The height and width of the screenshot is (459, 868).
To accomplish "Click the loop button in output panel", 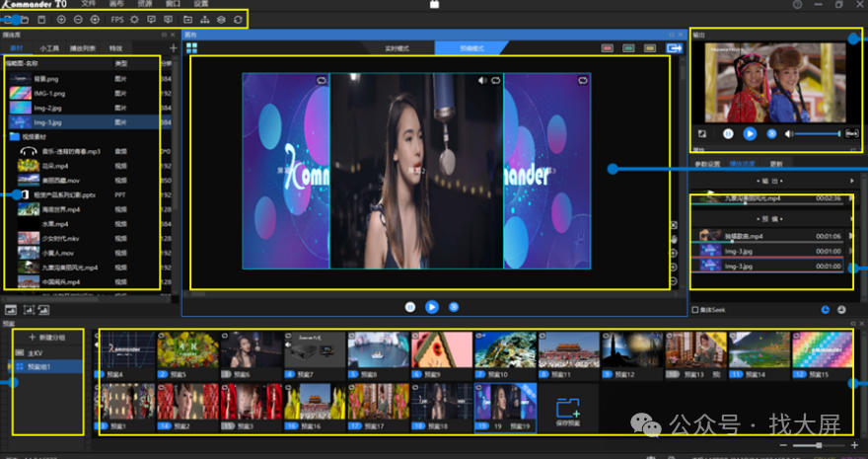I will [771, 134].
